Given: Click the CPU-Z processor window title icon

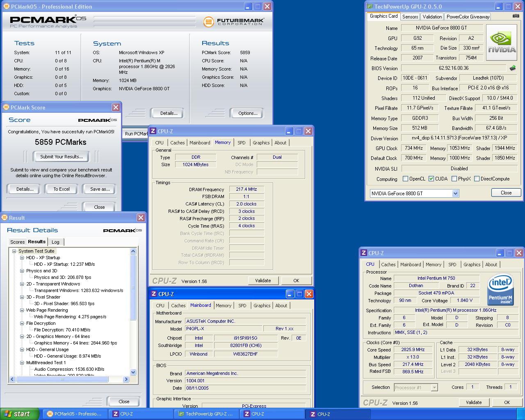Looking at the screenshot, I should pyautogui.click(x=364, y=253).
